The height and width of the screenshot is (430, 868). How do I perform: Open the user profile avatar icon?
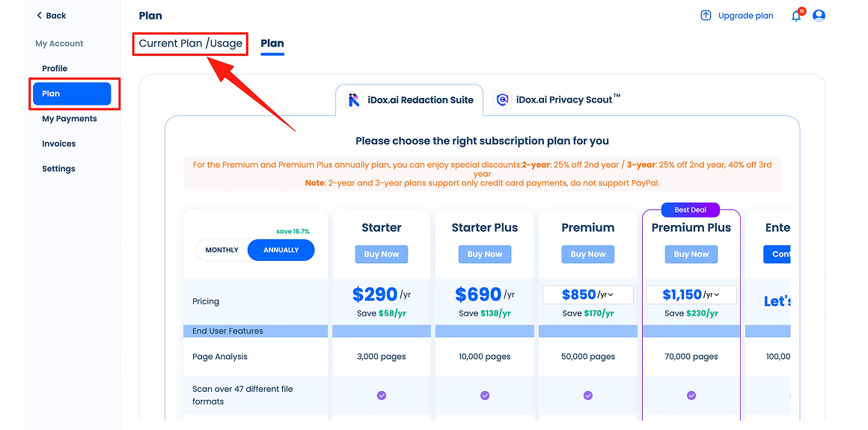point(819,16)
